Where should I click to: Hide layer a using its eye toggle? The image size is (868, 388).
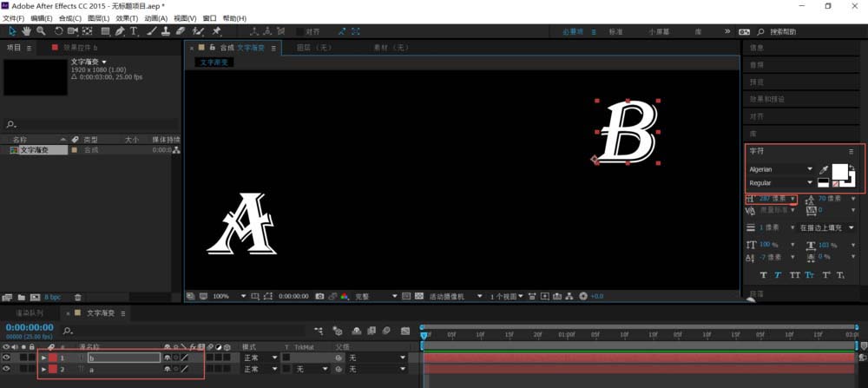[x=6, y=369]
